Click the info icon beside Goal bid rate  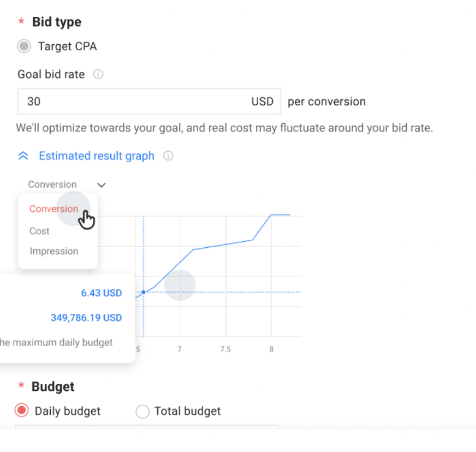(x=97, y=74)
